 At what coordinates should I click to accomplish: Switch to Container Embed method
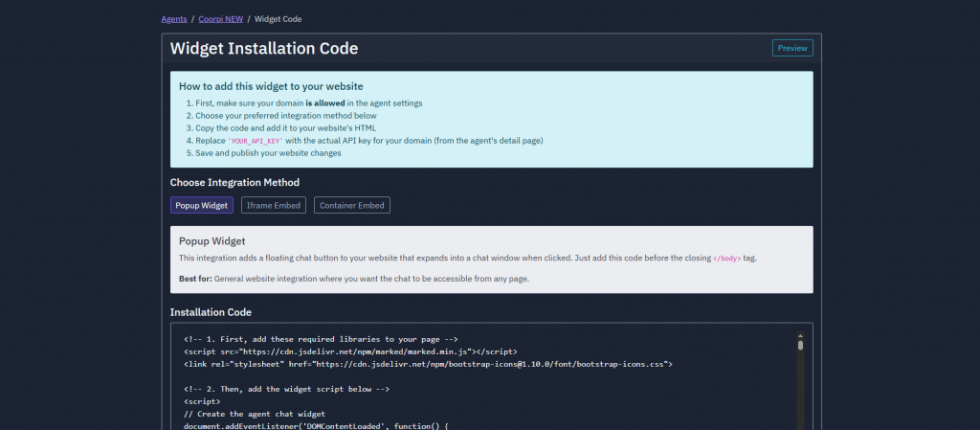point(352,205)
